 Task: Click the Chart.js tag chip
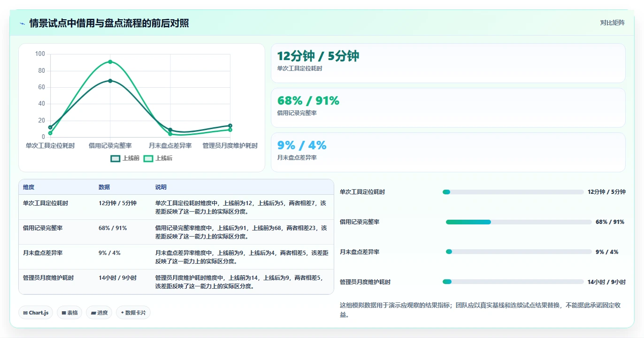click(x=36, y=313)
